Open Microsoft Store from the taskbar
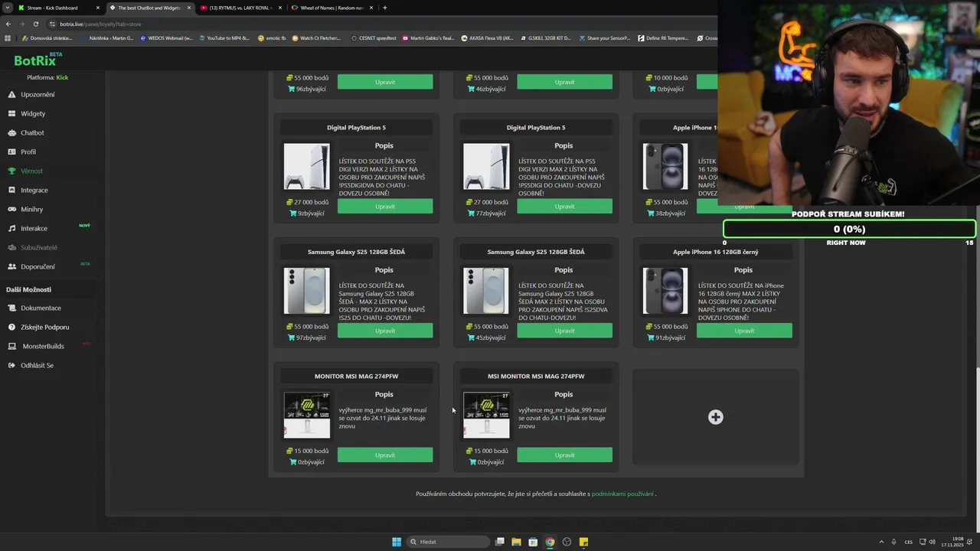 click(533, 542)
